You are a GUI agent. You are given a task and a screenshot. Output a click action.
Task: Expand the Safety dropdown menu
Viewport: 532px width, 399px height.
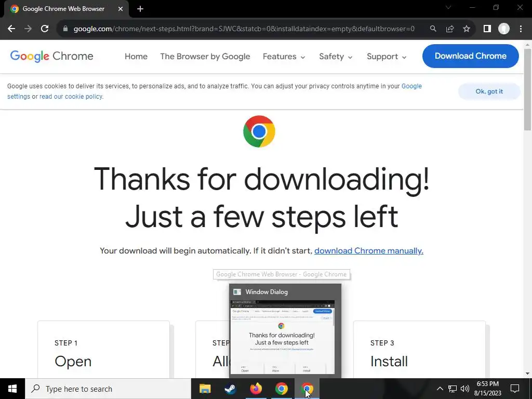click(336, 56)
